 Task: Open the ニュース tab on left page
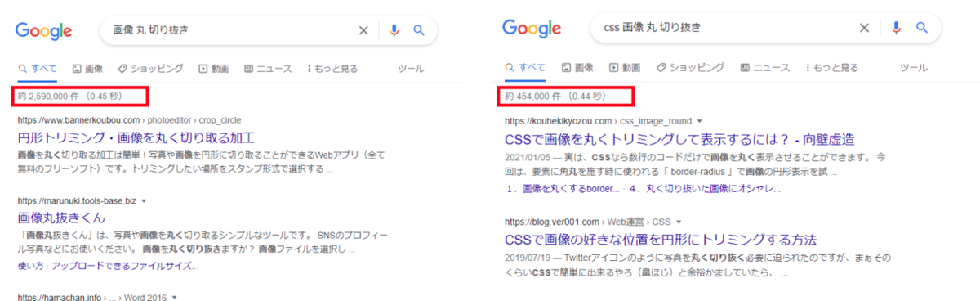[x=267, y=69]
